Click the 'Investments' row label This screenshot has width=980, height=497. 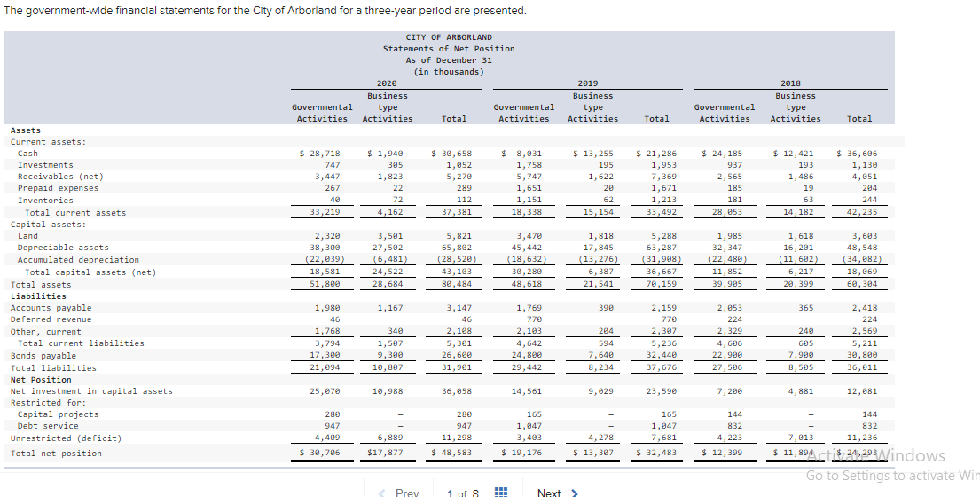(45, 165)
